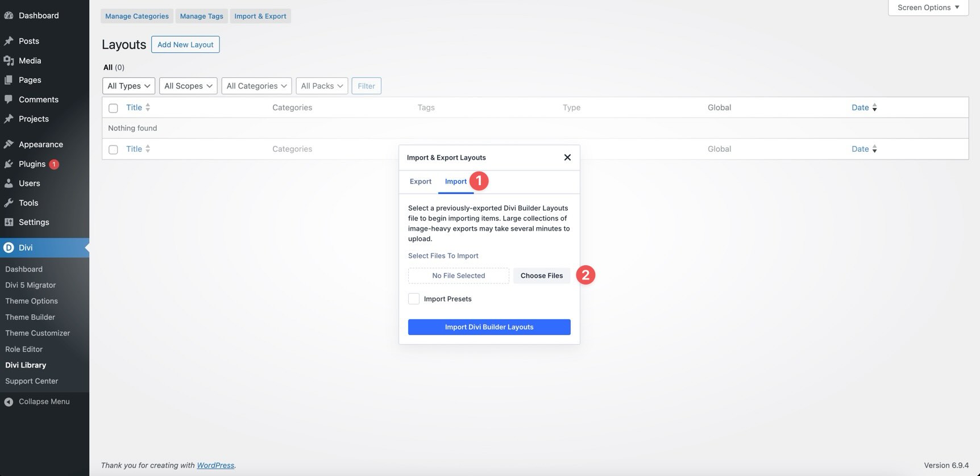The image size is (980, 476).
Task: Open Divi Dashboard submenu item
Action: coord(24,269)
